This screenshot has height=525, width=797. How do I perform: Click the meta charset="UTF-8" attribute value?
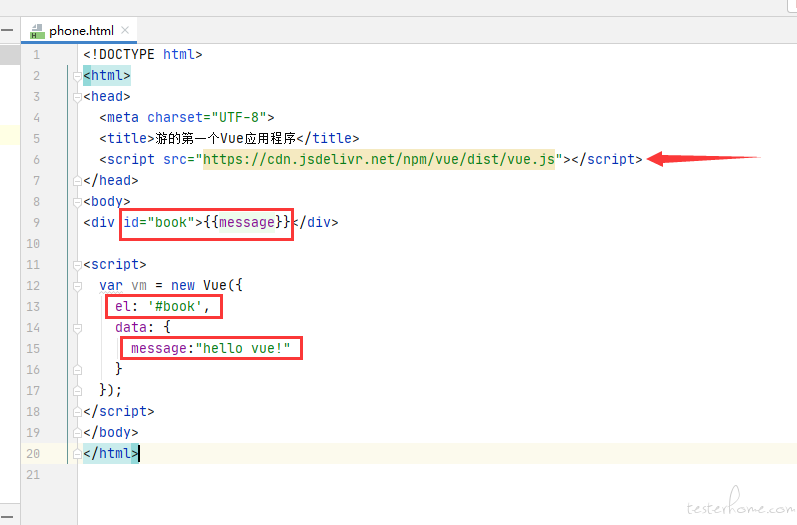239,117
